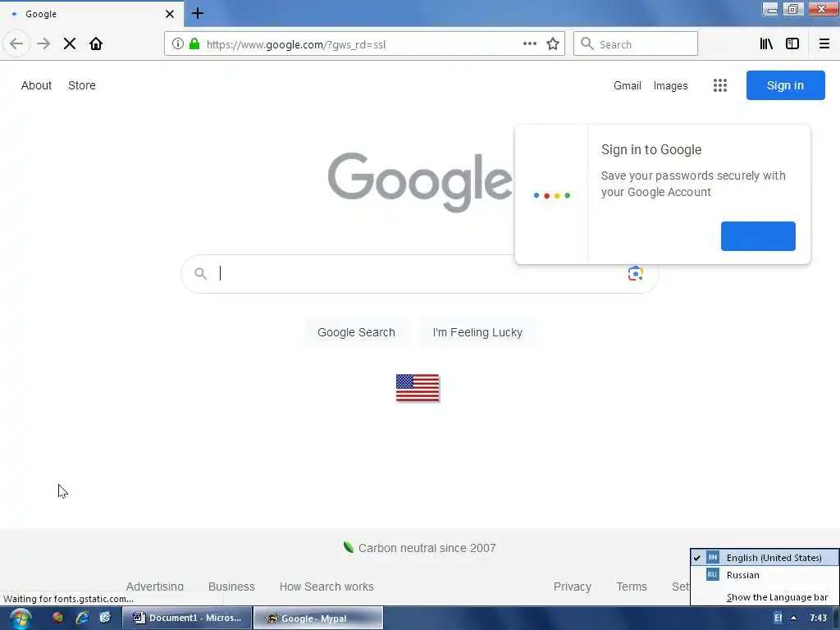The width and height of the screenshot is (840, 630).
Task: Bookmark this page with the star icon
Action: tap(553, 44)
